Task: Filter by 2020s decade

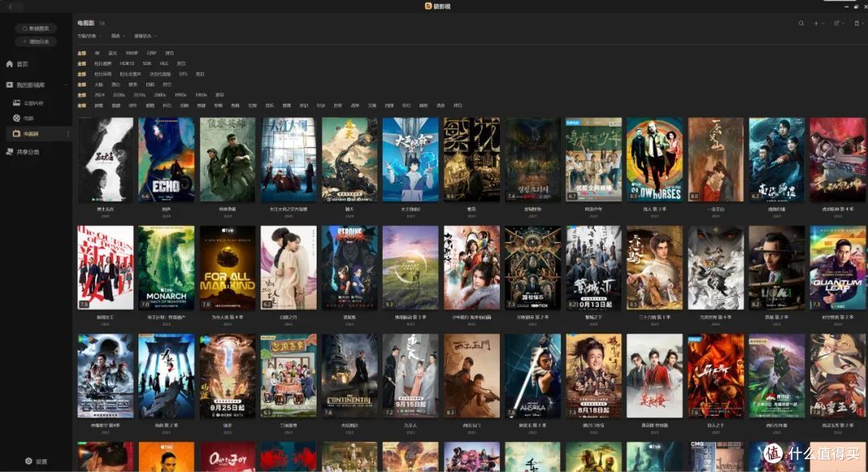Action: point(118,96)
